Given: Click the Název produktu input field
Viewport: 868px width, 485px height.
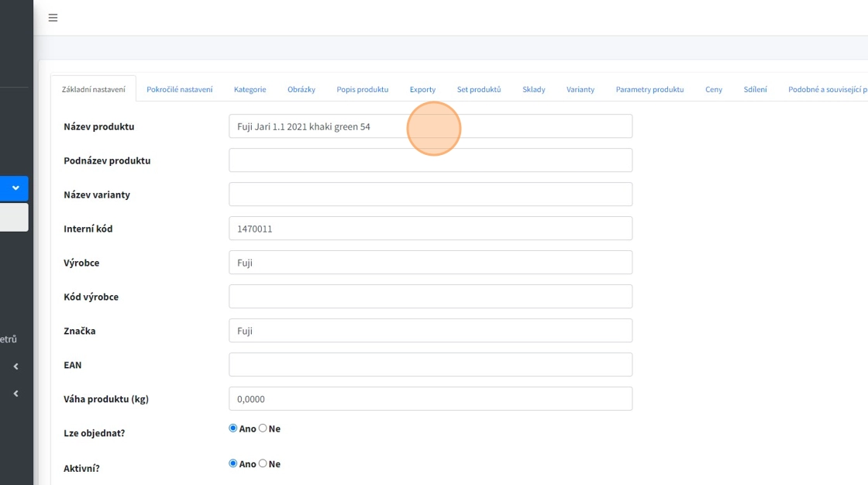Looking at the screenshot, I should [430, 126].
